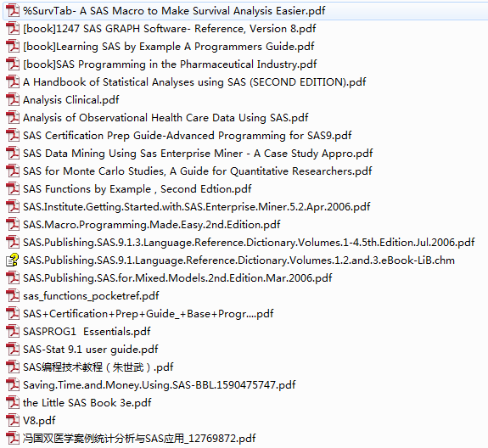
Task: Click PDF icon for Analysis Clinical.pdf
Action: coord(13,100)
